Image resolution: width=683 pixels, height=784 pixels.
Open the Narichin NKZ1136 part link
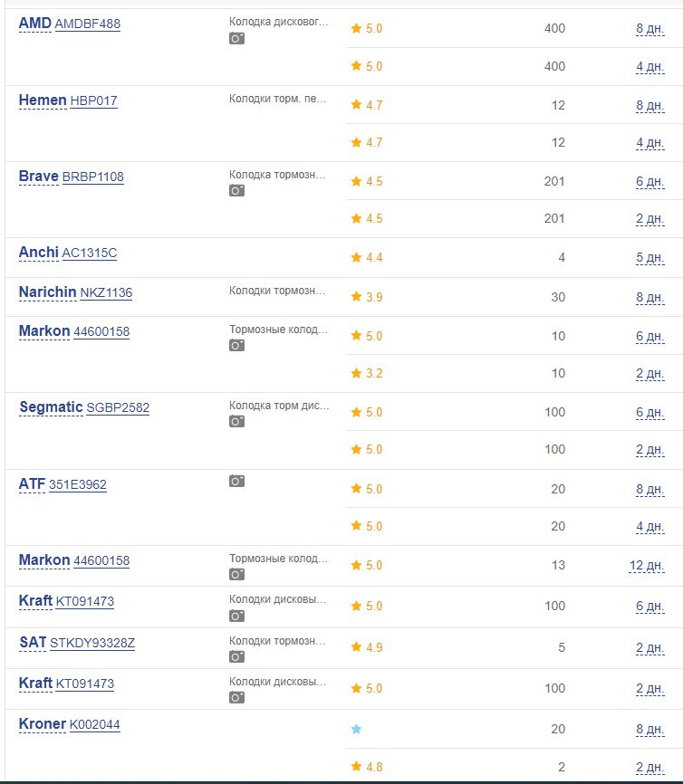(106, 292)
